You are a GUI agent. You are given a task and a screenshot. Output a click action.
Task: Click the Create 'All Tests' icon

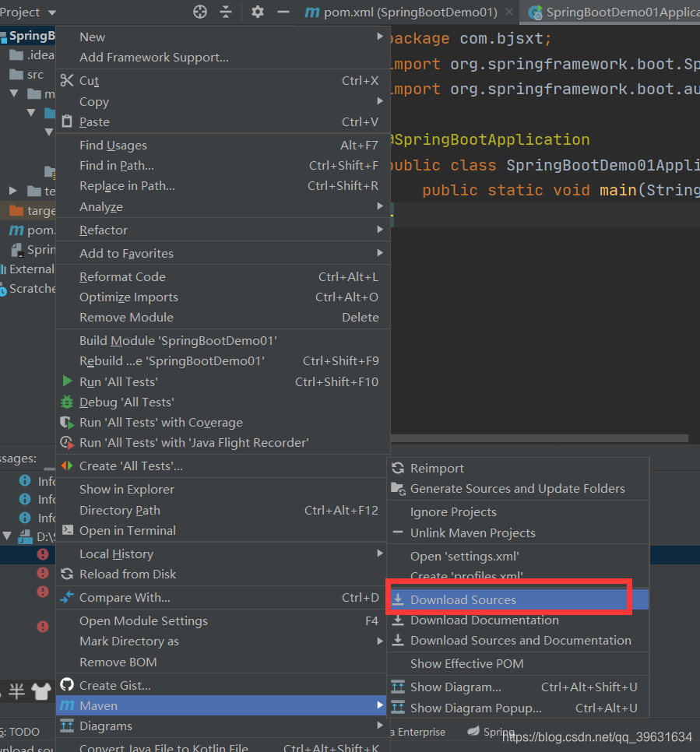pos(67,466)
